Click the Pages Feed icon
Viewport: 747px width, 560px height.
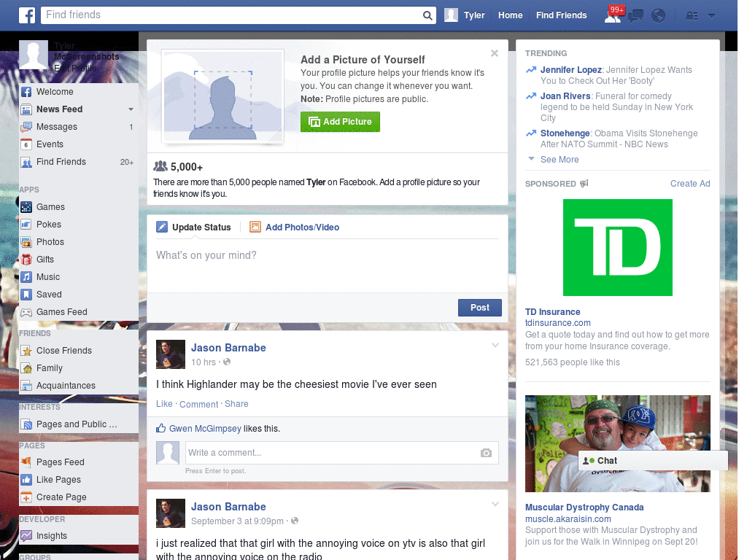tap(26, 462)
